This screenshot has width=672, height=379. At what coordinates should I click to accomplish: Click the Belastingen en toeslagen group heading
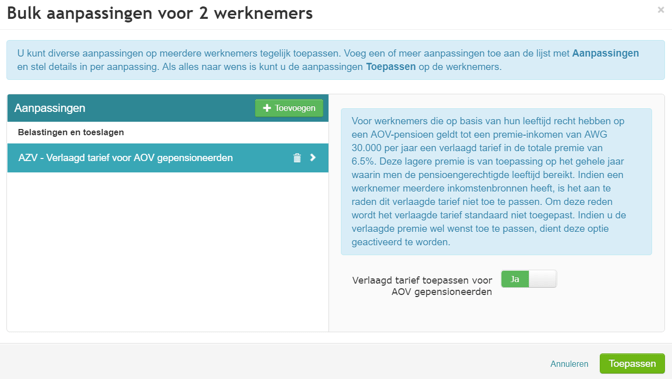pos(71,132)
